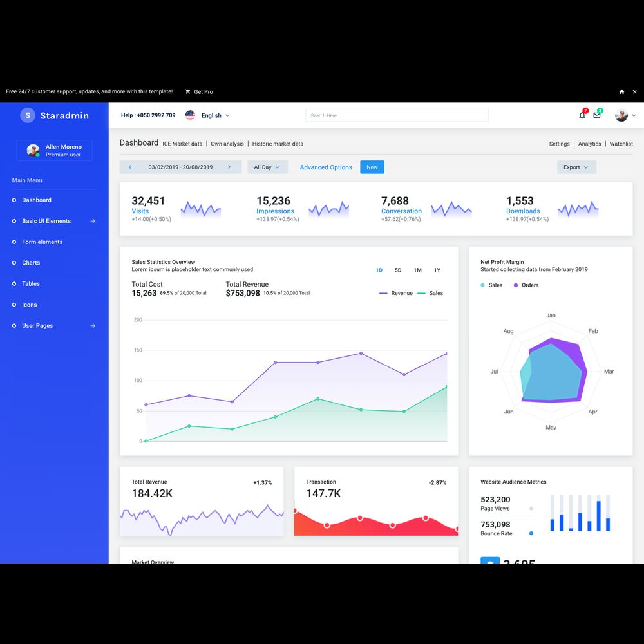Open the All Day dropdown
This screenshot has width=644, height=644.
[x=267, y=167]
